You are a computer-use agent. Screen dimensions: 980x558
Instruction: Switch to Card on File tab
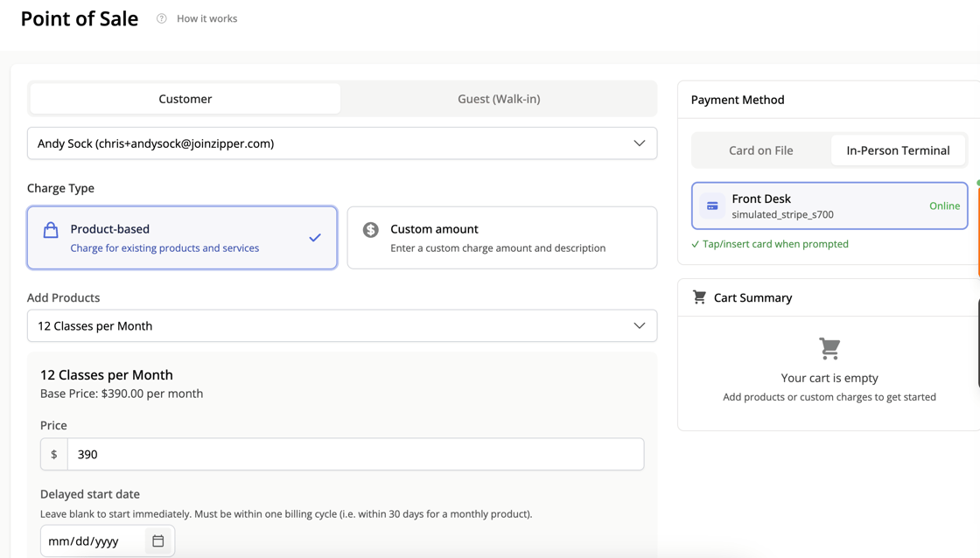[761, 150]
